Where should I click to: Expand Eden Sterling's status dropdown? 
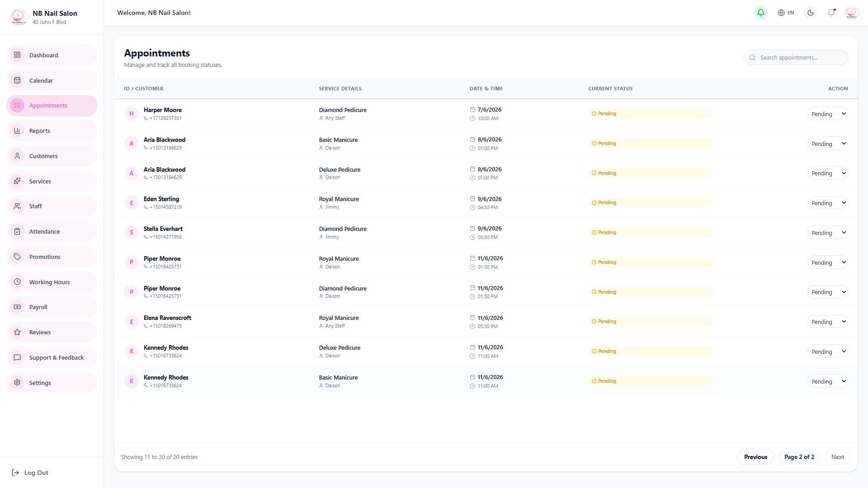827,203
